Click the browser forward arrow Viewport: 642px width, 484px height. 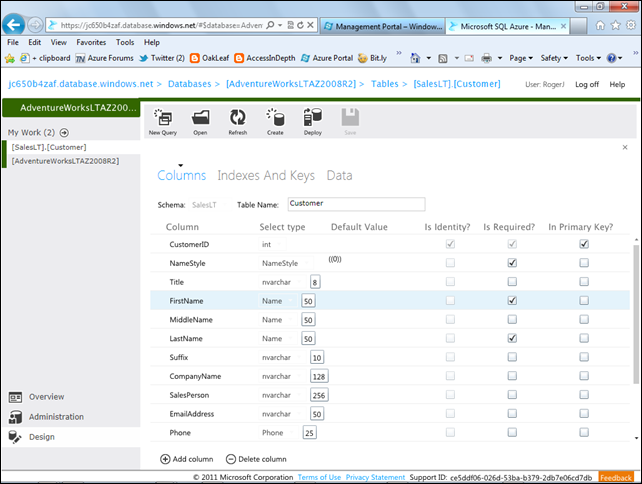pos(35,25)
